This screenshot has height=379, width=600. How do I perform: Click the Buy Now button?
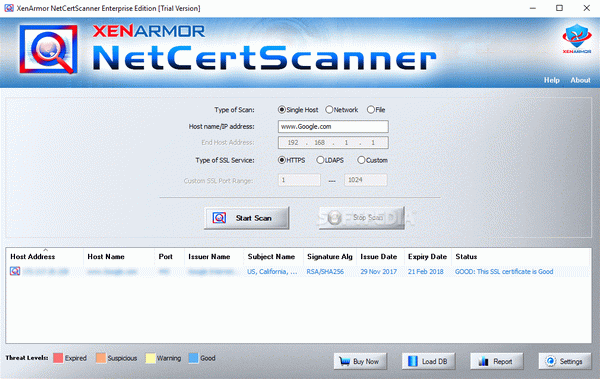(x=360, y=361)
